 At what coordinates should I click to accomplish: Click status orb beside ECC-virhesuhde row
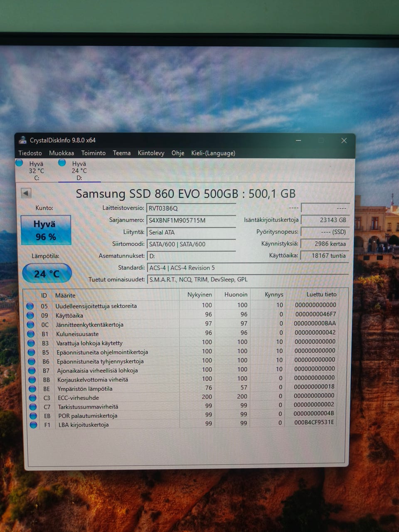33,398
